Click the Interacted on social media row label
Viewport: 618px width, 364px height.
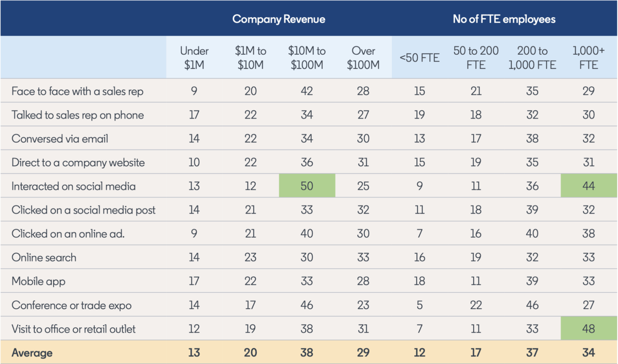[x=73, y=186]
